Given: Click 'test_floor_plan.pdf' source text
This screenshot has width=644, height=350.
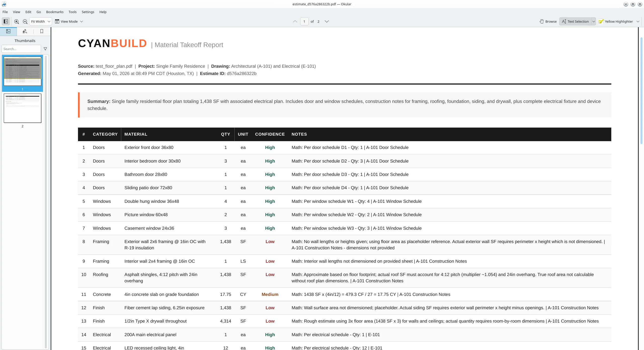Looking at the screenshot, I should (114, 66).
